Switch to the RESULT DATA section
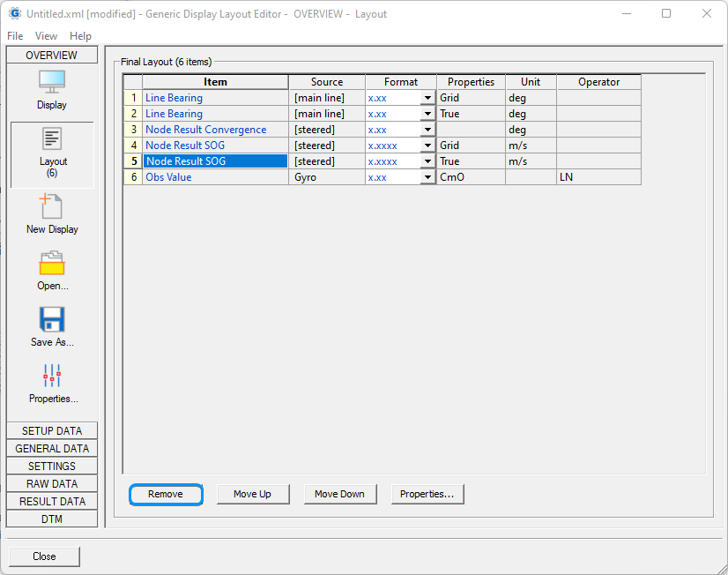The image size is (728, 575). coord(52,502)
